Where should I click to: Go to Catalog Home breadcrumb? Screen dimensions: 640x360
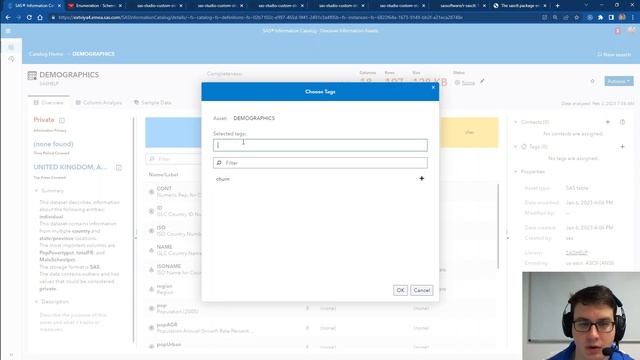(x=46, y=54)
